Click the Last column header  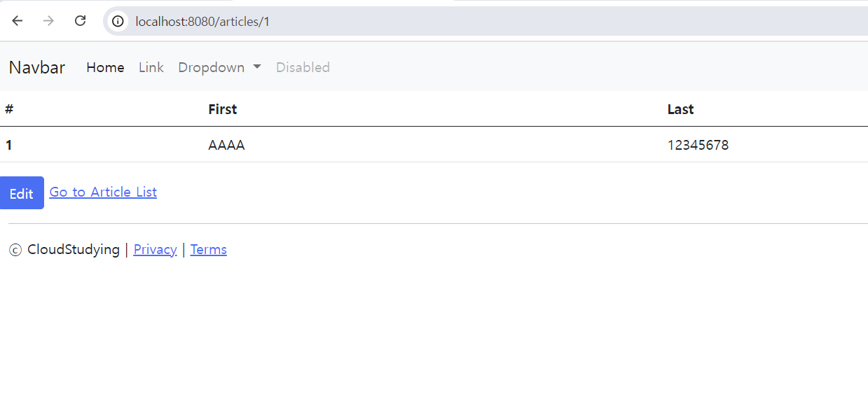tap(680, 109)
